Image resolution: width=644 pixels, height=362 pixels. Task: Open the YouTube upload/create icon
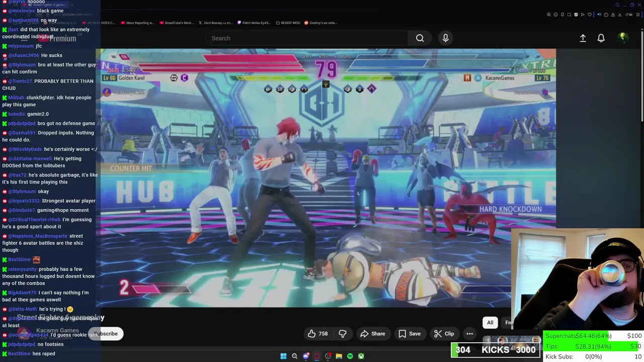click(x=583, y=38)
